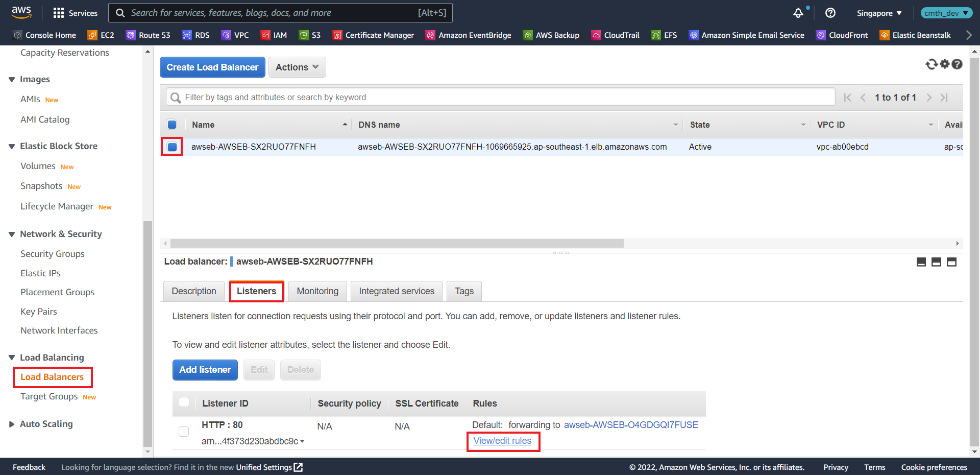Screen dimensions: 980x475
Task: Check the awseb load balancer row checkbox
Action: point(171,147)
